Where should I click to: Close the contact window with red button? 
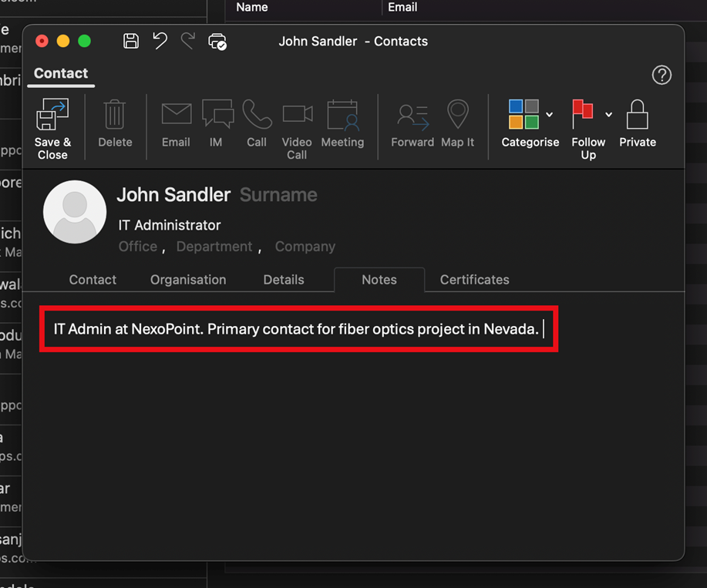click(42, 41)
